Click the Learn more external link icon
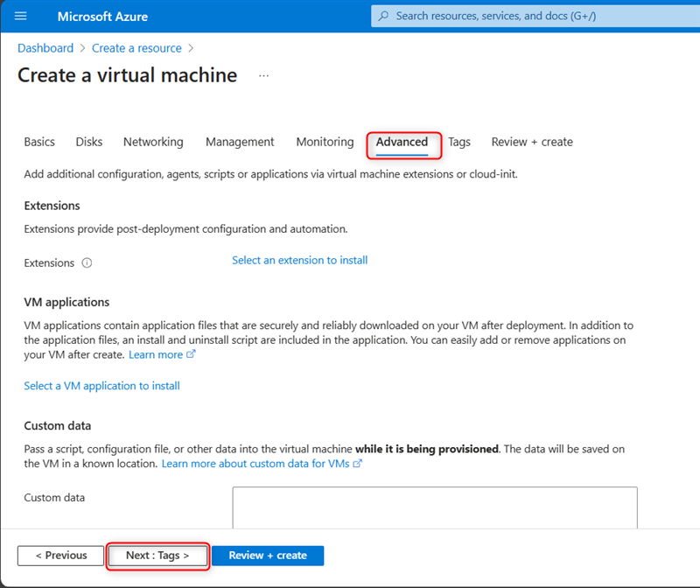Image resolution: width=700 pixels, height=588 pixels. [x=191, y=354]
